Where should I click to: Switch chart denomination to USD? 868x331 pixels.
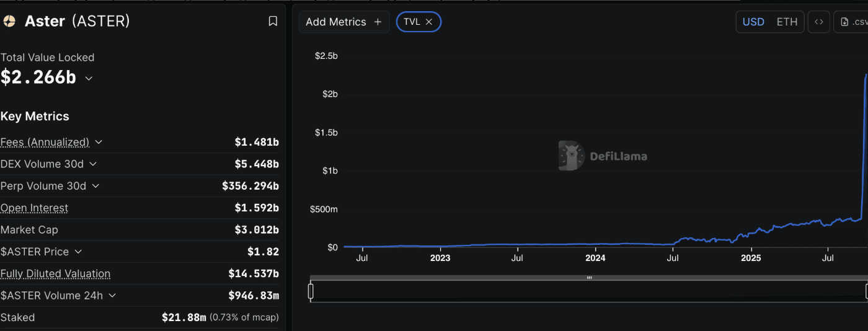coord(753,22)
